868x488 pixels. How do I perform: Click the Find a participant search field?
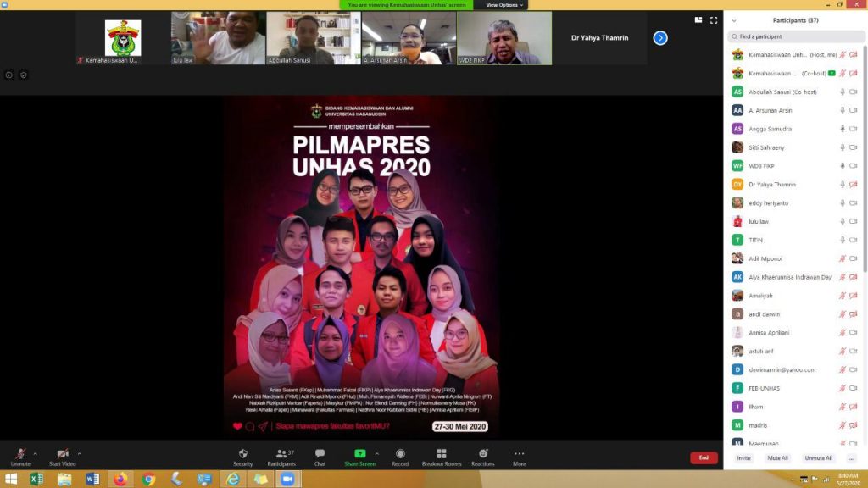click(x=793, y=36)
